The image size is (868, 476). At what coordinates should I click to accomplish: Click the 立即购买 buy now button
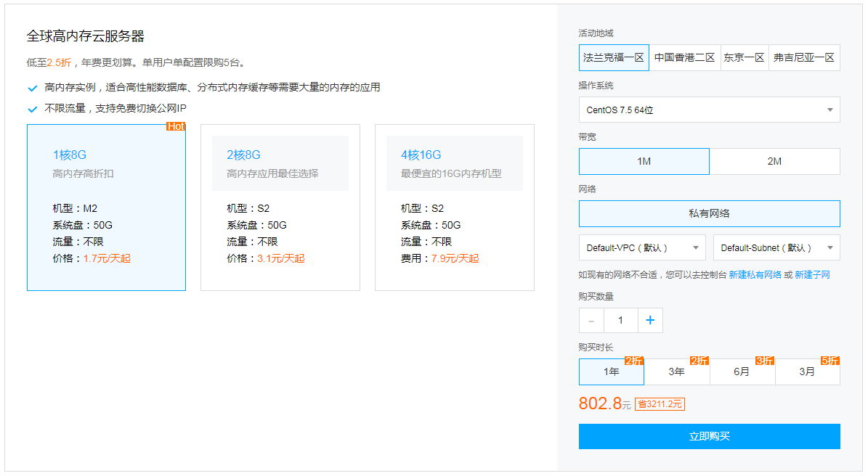click(709, 436)
